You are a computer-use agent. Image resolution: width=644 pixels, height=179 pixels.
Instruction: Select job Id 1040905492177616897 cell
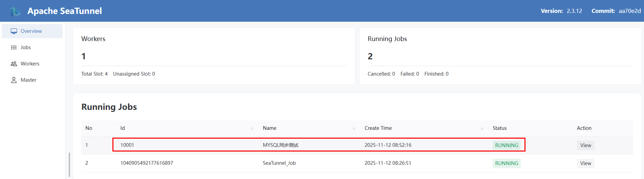147,163
